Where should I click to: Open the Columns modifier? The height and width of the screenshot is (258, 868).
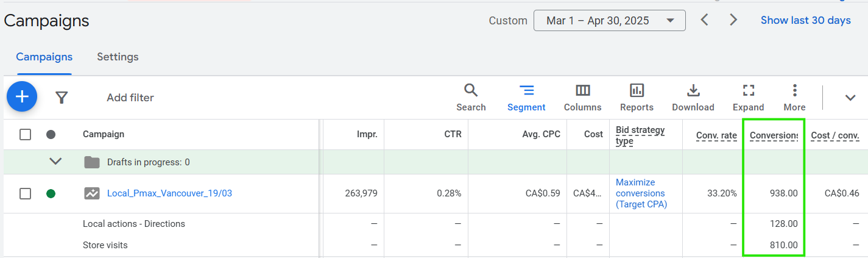coord(582,98)
